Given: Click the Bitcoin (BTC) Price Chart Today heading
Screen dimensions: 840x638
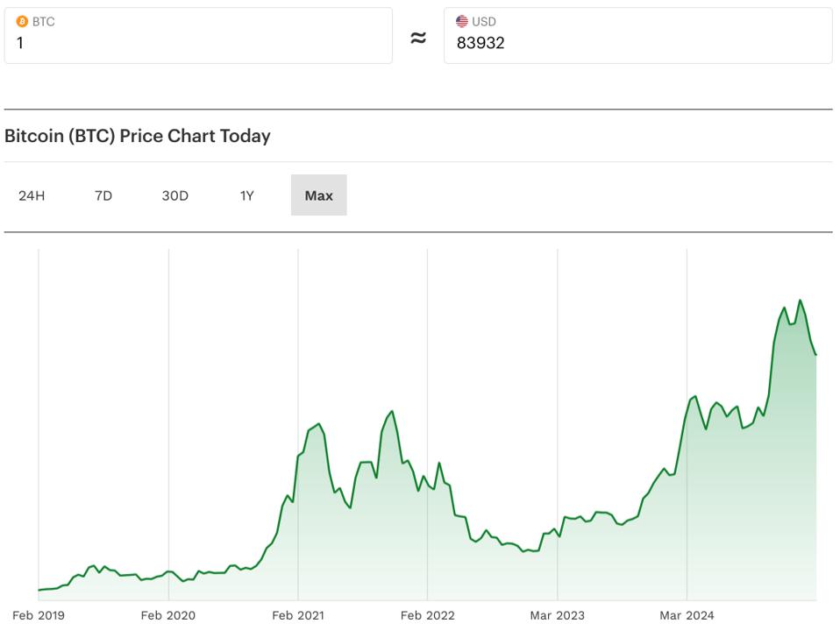Looking at the screenshot, I should [x=140, y=137].
